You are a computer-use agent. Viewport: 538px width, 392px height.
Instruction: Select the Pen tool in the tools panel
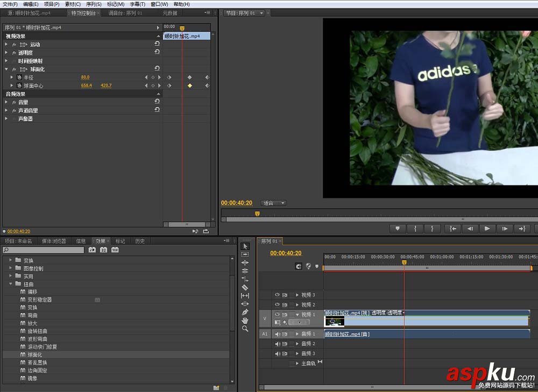click(245, 312)
